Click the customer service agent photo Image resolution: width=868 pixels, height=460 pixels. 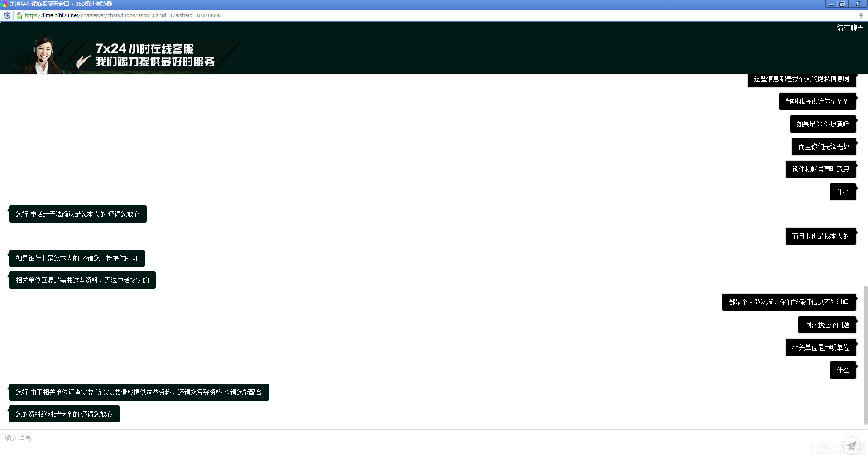click(43, 55)
